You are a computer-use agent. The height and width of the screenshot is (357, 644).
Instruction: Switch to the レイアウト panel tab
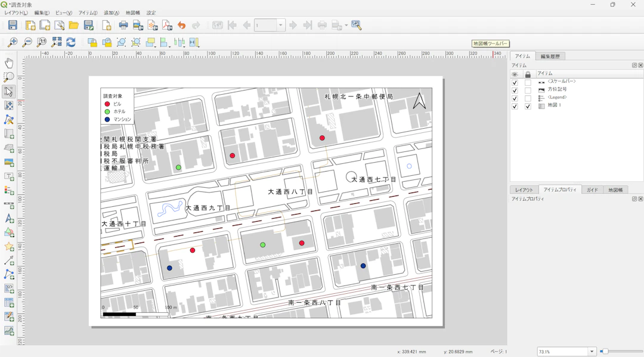[x=524, y=190]
